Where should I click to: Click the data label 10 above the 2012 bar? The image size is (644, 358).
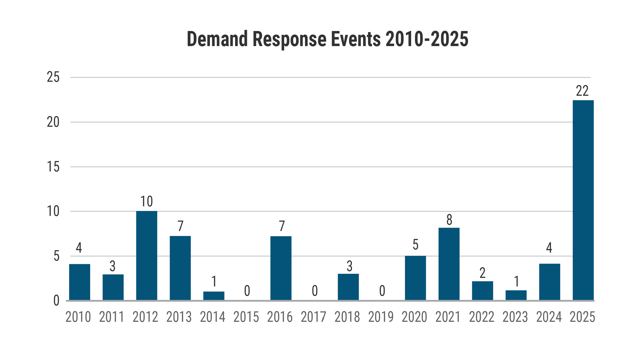147,201
